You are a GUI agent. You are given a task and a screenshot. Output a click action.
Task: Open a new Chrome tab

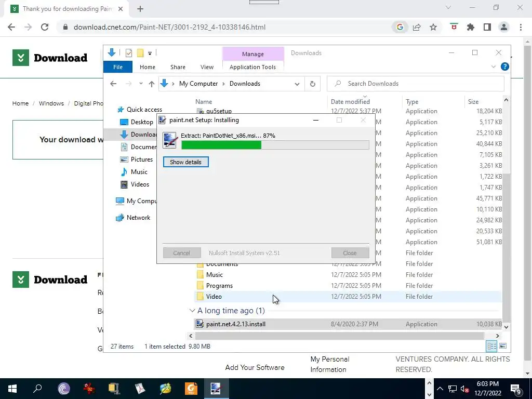pyautogui.click(x=140, y=9)
